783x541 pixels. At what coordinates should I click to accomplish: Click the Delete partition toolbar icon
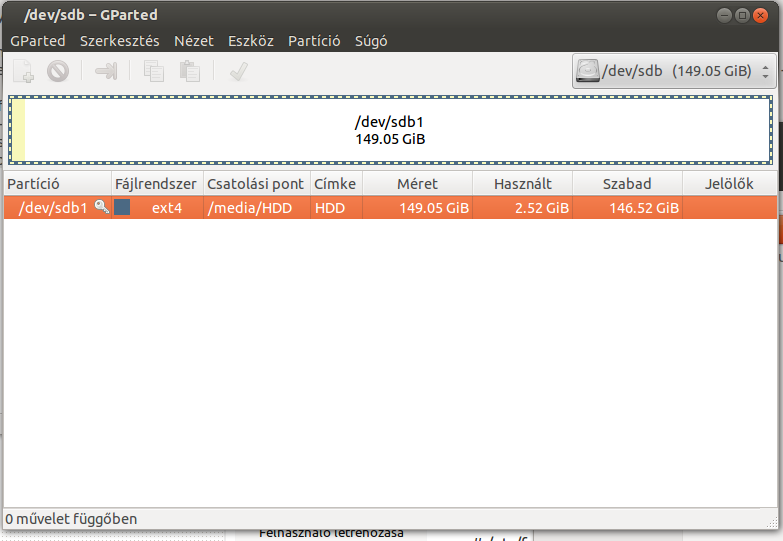pyautogui.click(x=58, y=71)
